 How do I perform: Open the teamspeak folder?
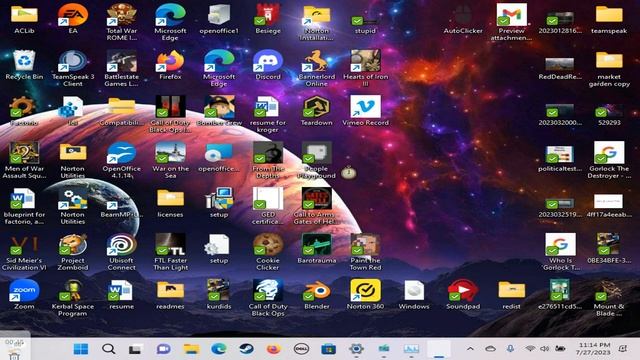click(609, 15)
